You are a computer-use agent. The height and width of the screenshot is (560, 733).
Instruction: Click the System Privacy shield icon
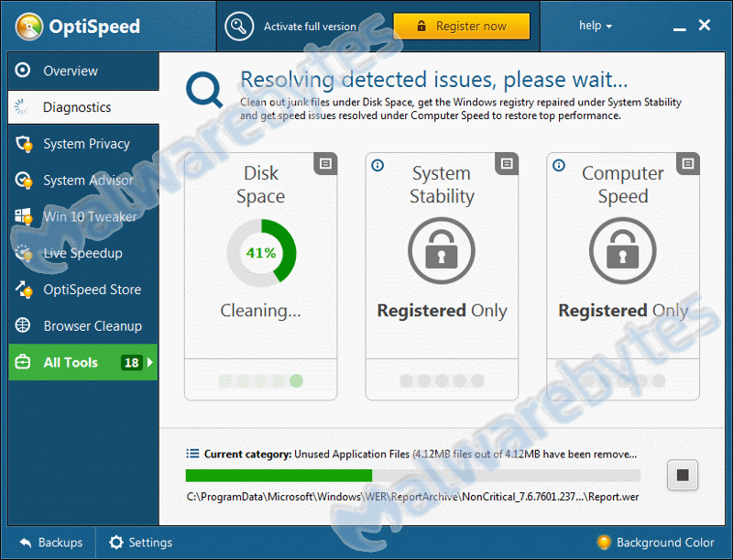click(x=24, y=144)
